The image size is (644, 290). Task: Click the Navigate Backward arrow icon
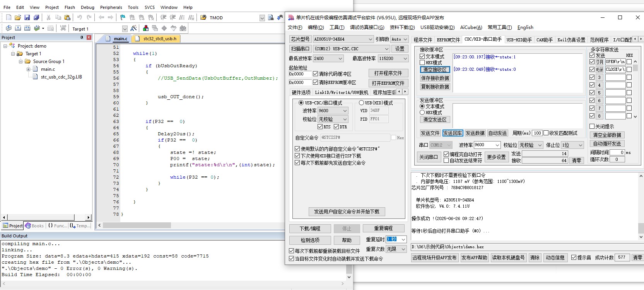(x=101, y=17)
